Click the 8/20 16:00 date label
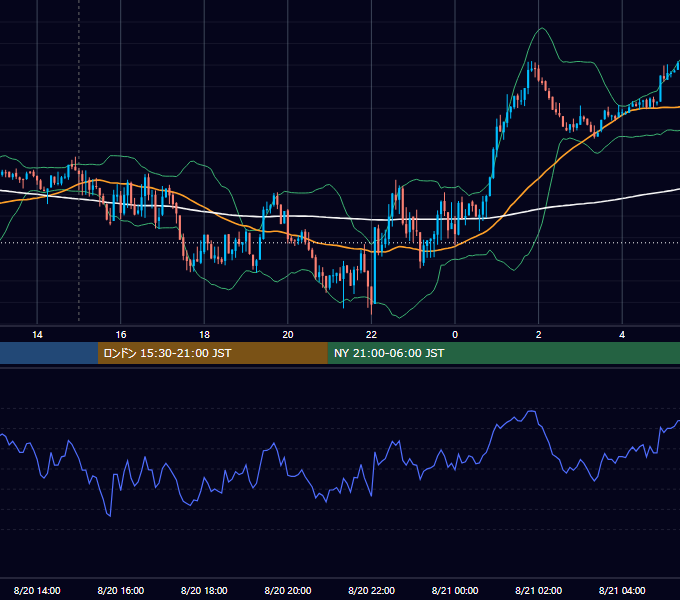Viewport: 680px width, 600px height. [121, 590]
